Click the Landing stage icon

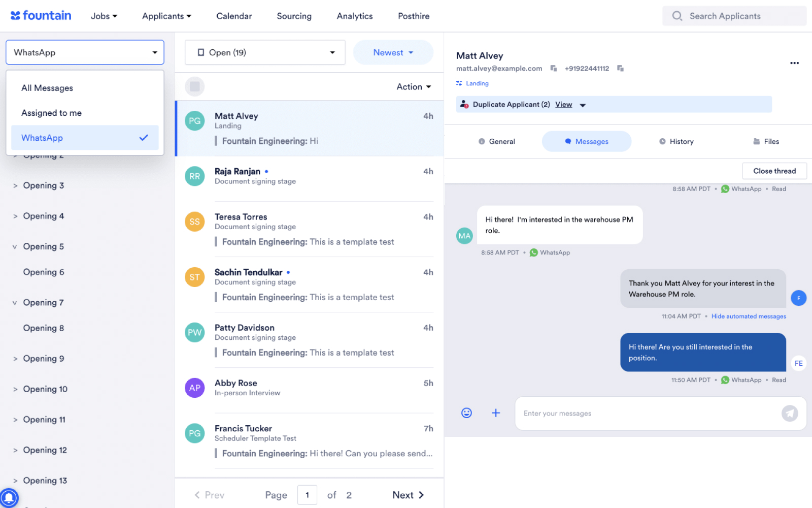pos(459,83)
